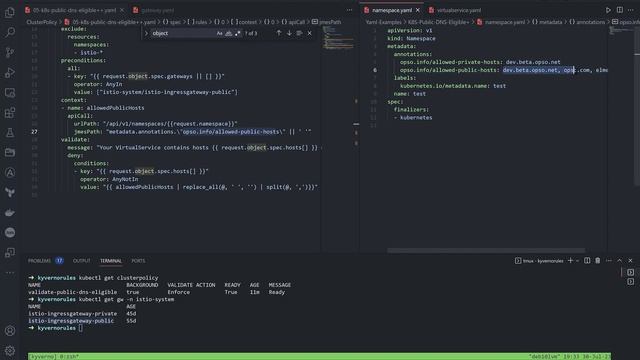The height and width of the screenshot is (360, 640).
Task: Open rules breadcrumb in left editor
Action: 197,22
